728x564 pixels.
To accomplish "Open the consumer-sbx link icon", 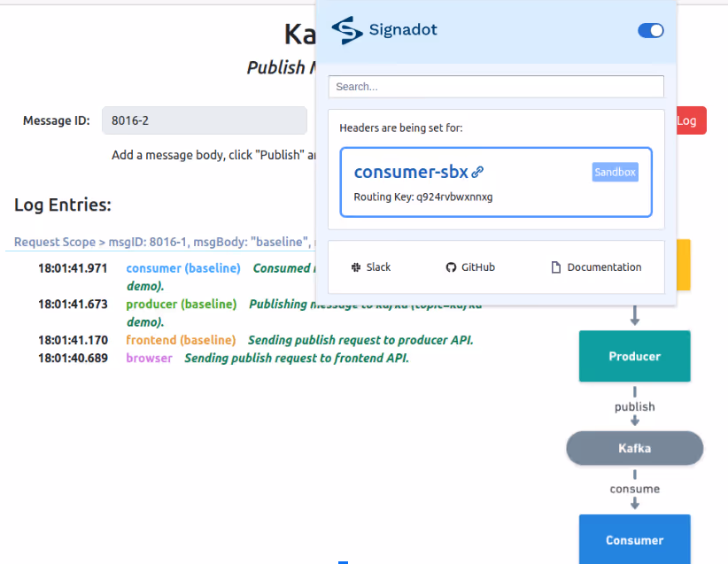I will (477, 173).
